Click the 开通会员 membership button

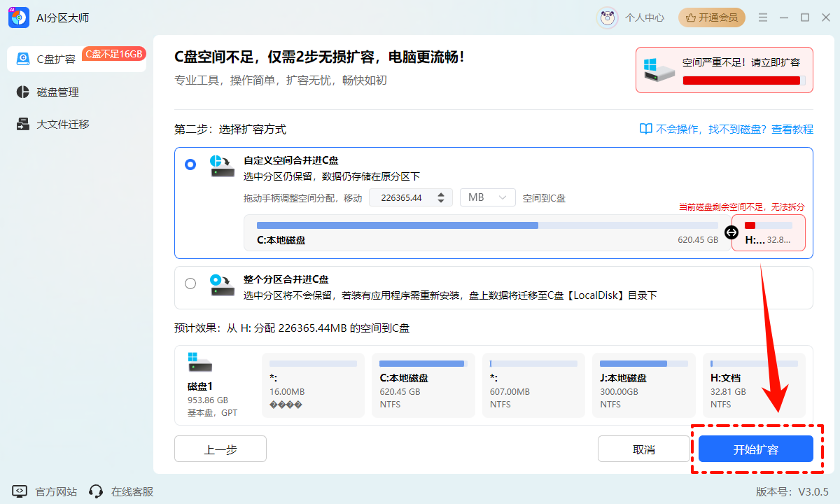coord(711,17)
